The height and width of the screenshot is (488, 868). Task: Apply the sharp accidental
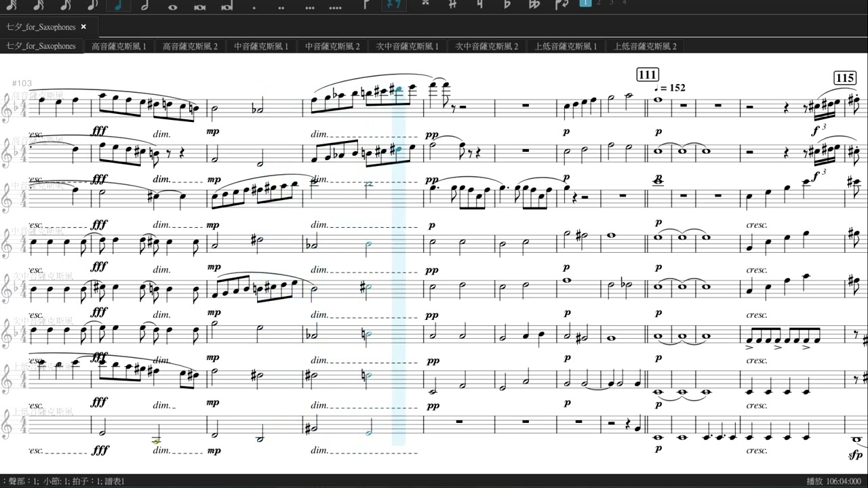tap(453, 4)
